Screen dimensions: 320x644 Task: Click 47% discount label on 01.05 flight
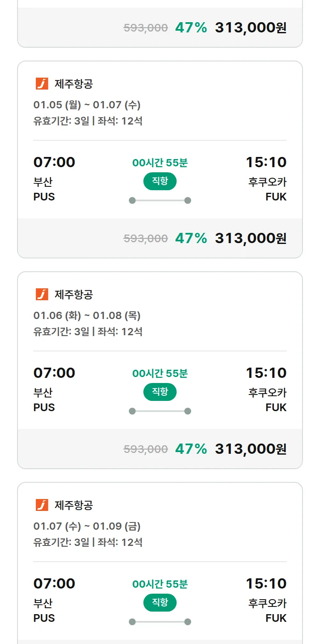(191, 238)
